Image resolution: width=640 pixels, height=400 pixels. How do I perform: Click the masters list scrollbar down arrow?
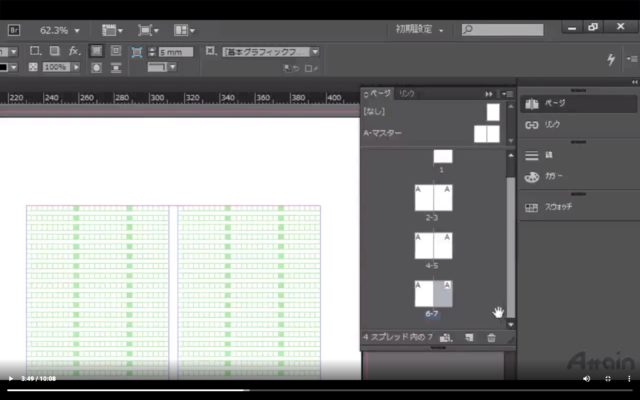click(511, 140)
